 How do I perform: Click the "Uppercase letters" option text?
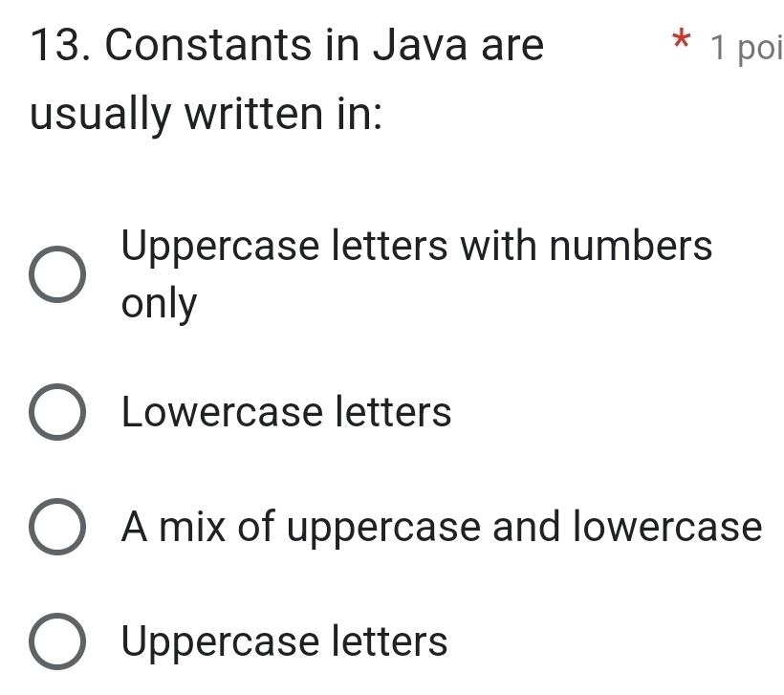tap(284, 642)
